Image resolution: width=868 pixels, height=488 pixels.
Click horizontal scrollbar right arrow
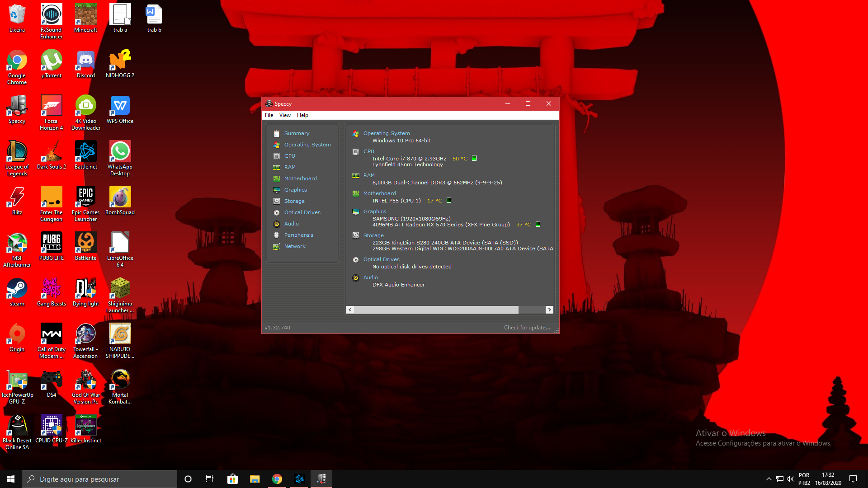549,310
